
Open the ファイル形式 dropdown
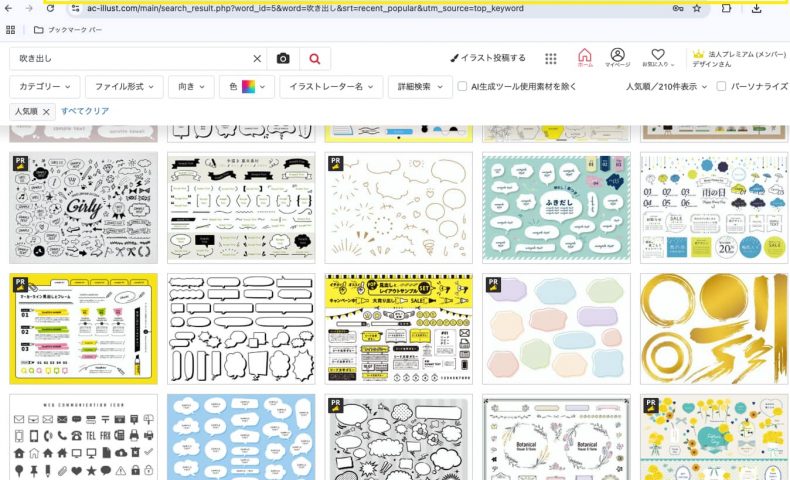(124, 87)
